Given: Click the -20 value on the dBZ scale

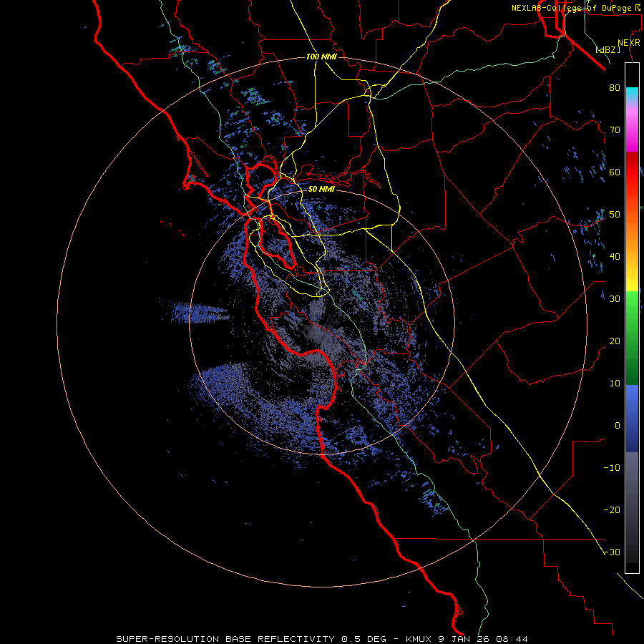Looking at the screenshot, I should (612, 510).
